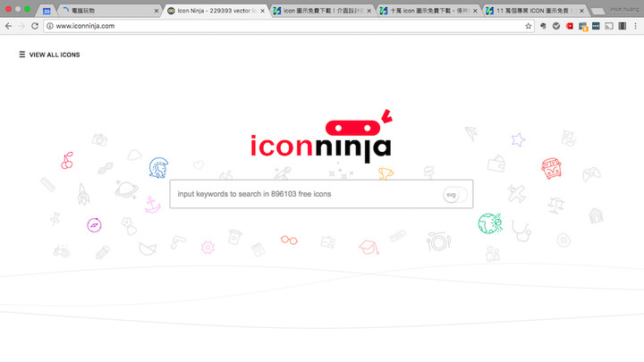Bookmark the page with the star icon
Screen dimensions: 644x362
coord(529,26)
